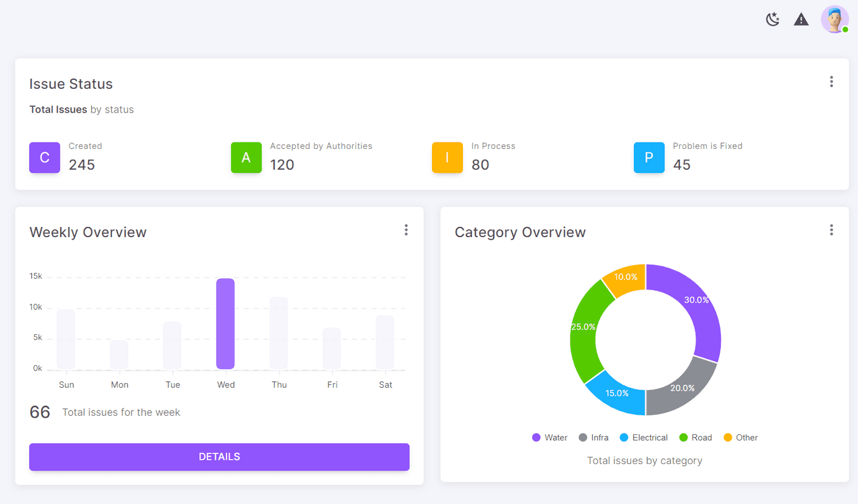
Task: Click the 15k axis label
Action: [x=36, y=276]
